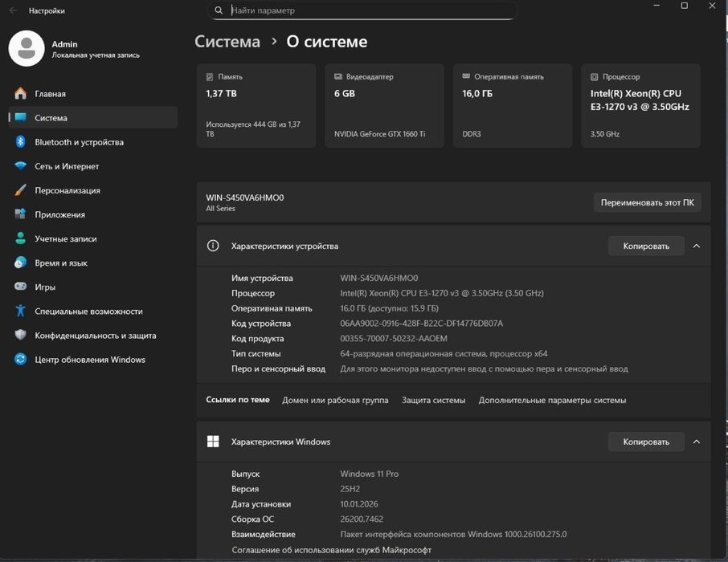Click the Приложения apps icon
Image resolution: width=728 pixels, height=562 pixels.
[20, 214]
